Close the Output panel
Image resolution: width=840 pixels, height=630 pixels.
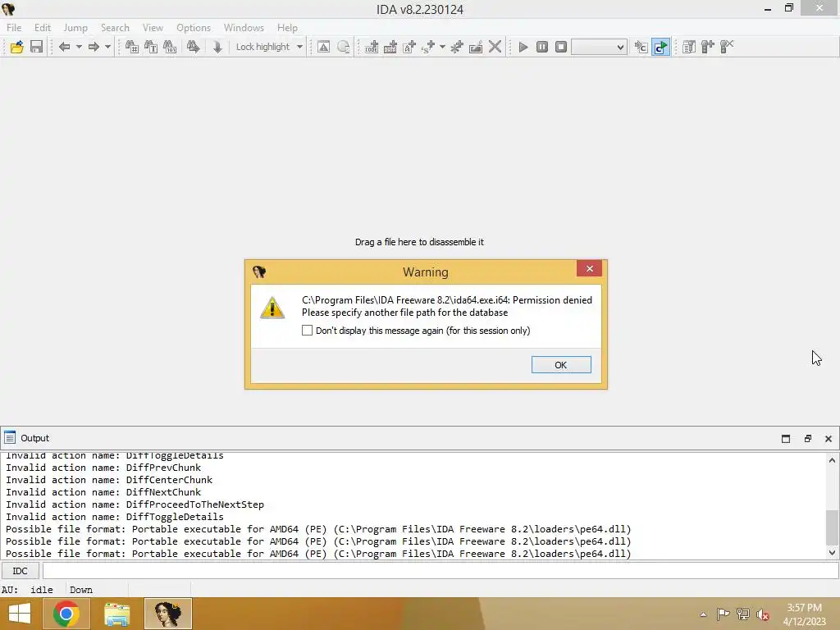[x=829, y=439]
